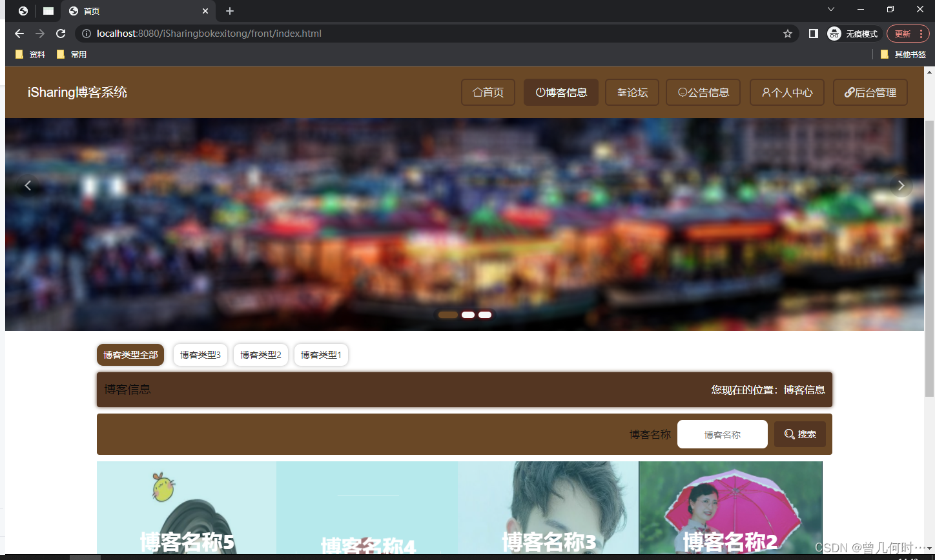Open the 资料 bookmark
The width and height of the screenshot is (935, 560).
click(30, 54)
